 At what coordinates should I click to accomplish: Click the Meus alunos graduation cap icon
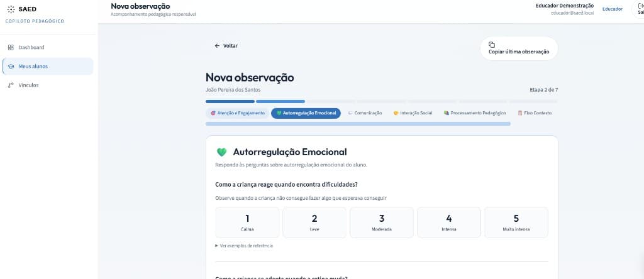tap(11, 67)
